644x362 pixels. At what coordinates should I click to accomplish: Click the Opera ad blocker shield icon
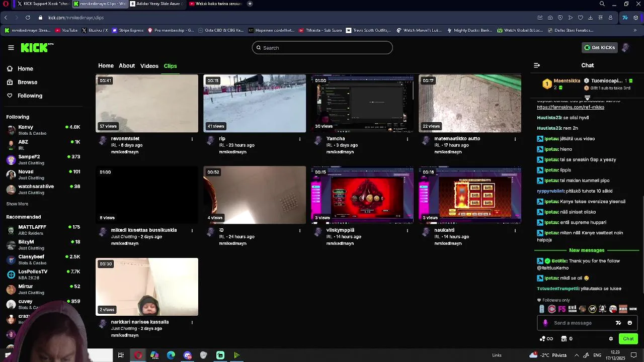pos(560,18)
